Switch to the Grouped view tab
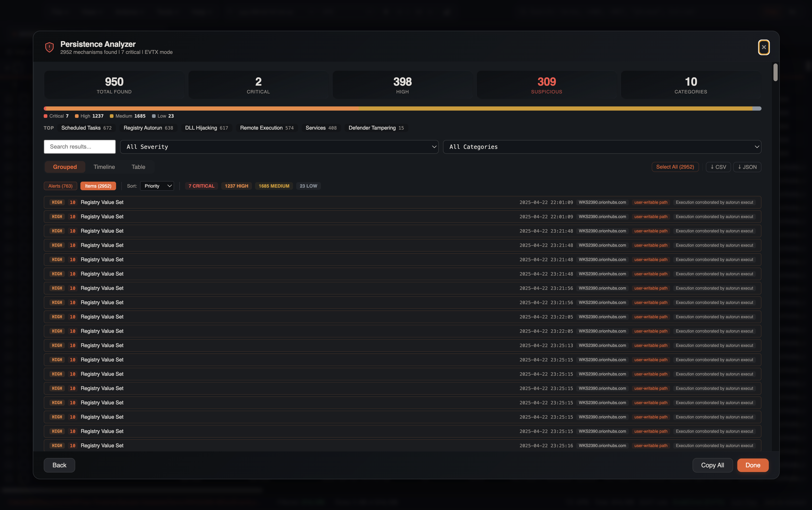 click(x=65, y=167)
